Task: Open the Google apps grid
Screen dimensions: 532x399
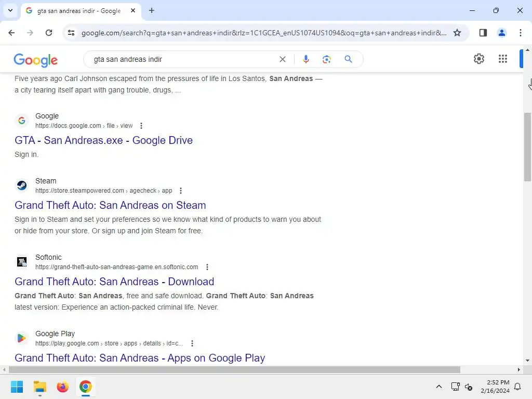Action: coord(503,59)
